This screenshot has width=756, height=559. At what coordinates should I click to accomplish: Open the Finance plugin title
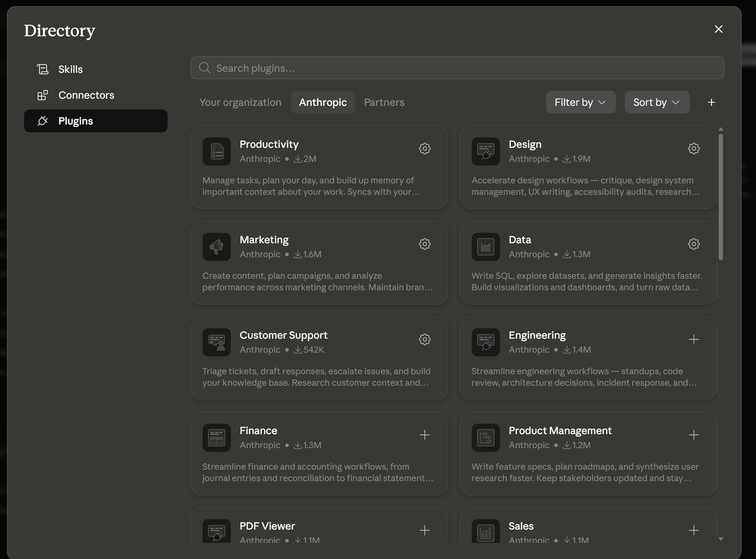click(x=258, y=431)
